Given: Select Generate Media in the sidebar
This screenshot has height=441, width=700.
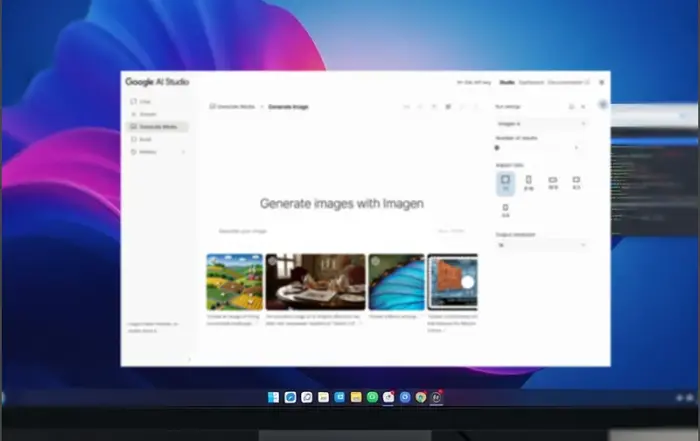Looking at the screenshot, I should click(x=155, y=127).
